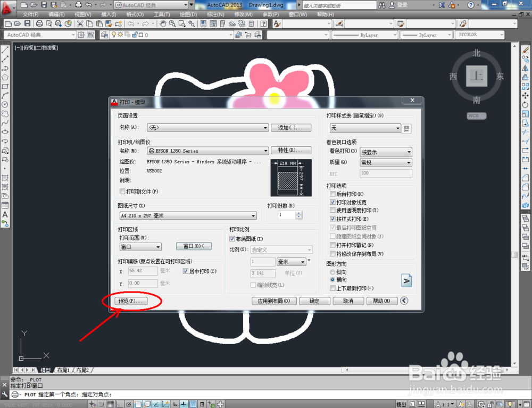Image resolution: width=532 pixels, height=408 pixels.
Task: Click the 打印份数 copies spinner
Action: (x=298, y=215)
